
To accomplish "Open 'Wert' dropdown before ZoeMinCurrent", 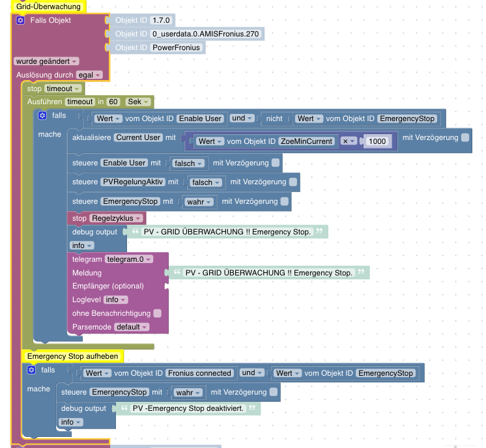I will tap(210, 141).
